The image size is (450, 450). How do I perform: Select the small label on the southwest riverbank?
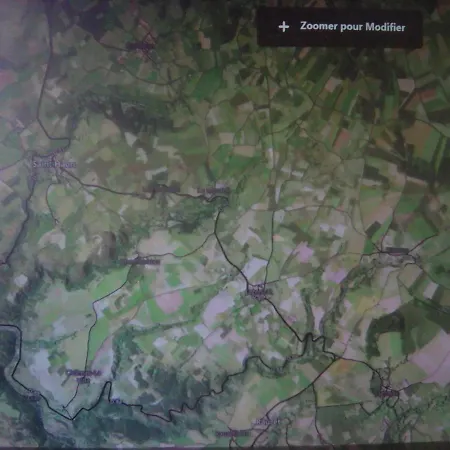pos(32,397)
